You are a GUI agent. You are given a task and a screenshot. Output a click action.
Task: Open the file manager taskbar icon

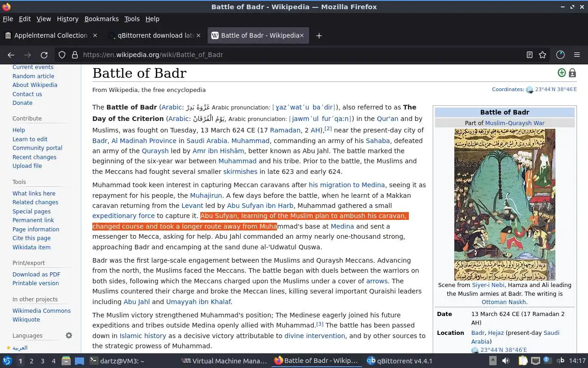66,361
